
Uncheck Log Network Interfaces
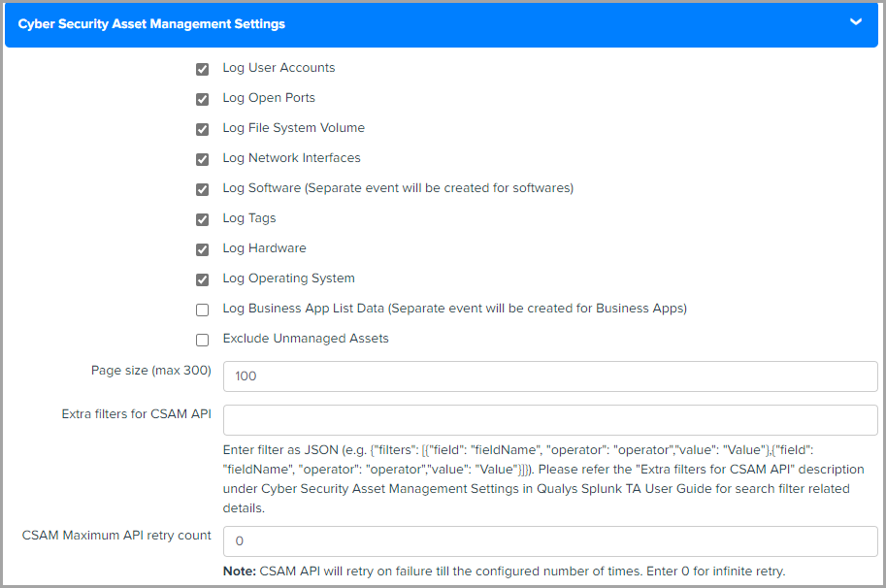click(202, 159)
